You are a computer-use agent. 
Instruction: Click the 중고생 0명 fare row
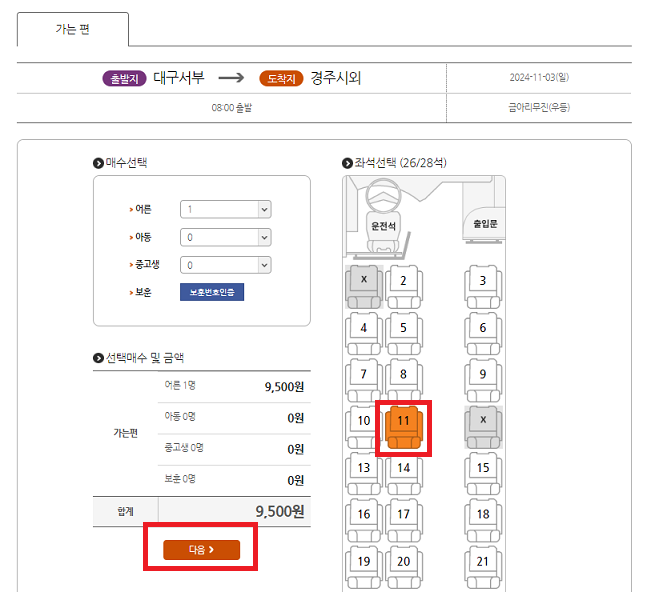234,449
